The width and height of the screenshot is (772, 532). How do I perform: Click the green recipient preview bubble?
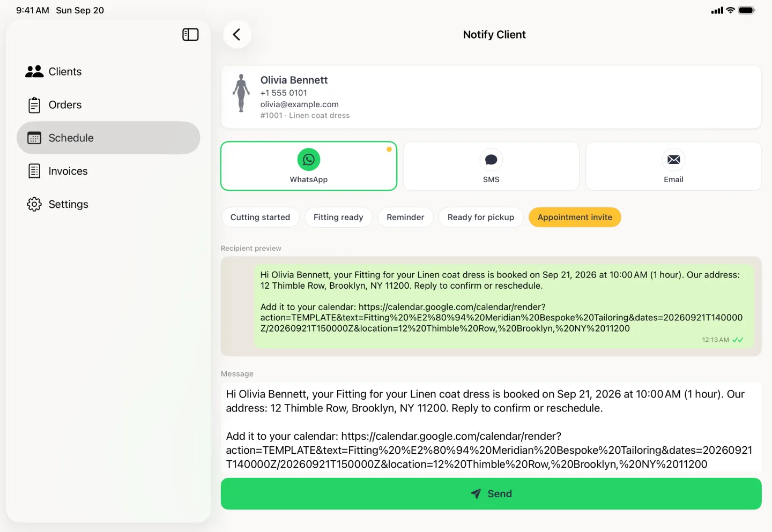pyautogui.click(x=504, y=306)
